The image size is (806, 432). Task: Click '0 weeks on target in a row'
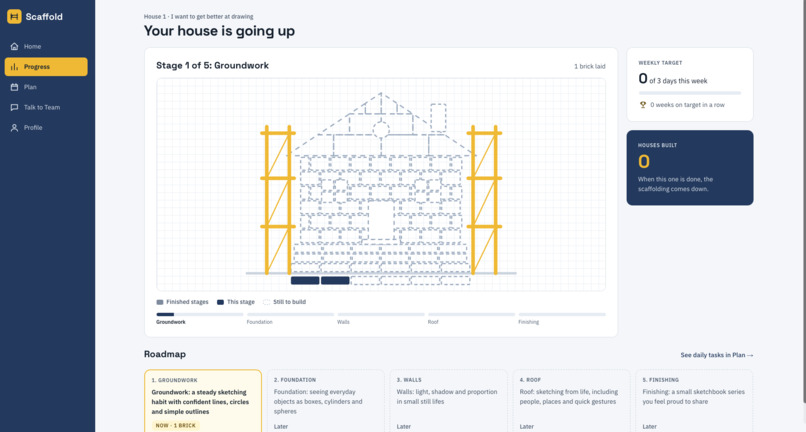pos(687,105)
